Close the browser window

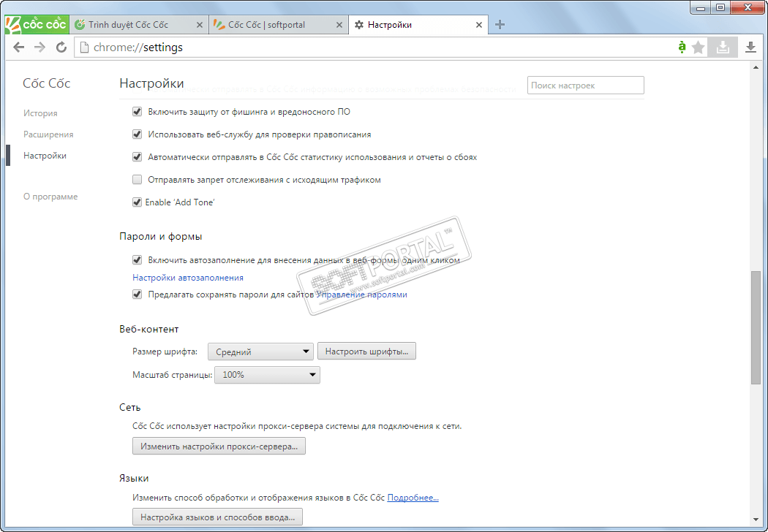748,7
